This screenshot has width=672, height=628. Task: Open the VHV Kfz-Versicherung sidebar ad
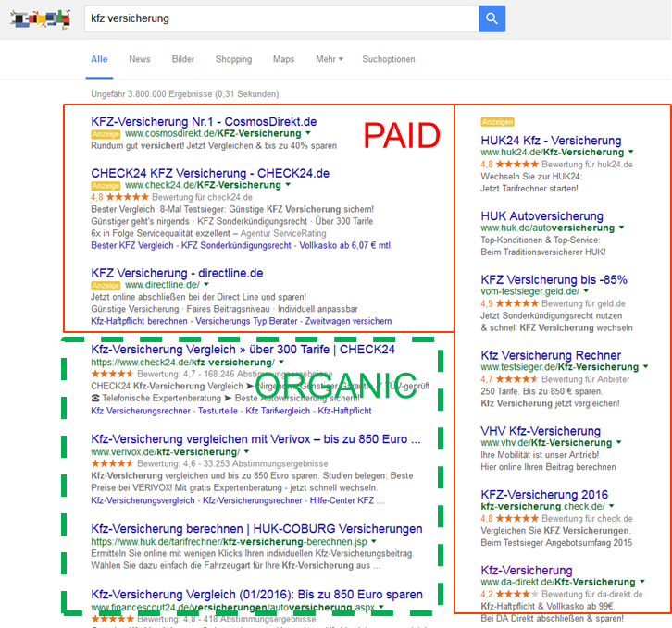pos(541,431)
